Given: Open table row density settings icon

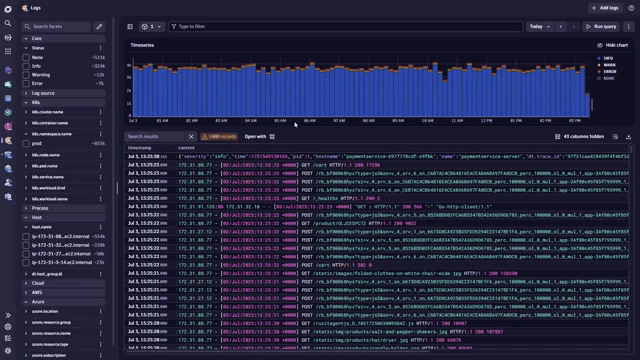Looking at the screenshot, I should [x=615, y=137].
